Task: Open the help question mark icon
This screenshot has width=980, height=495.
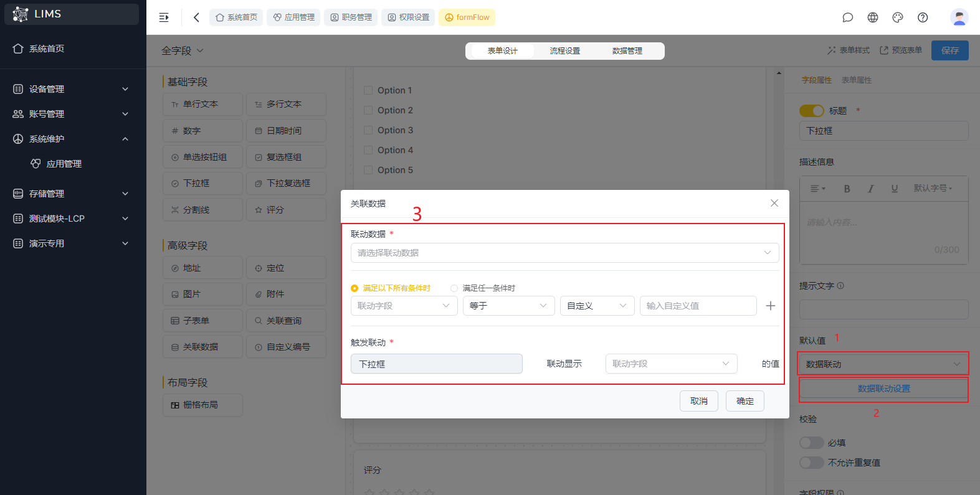Action: pyautogui.click(x=923, y=17)
